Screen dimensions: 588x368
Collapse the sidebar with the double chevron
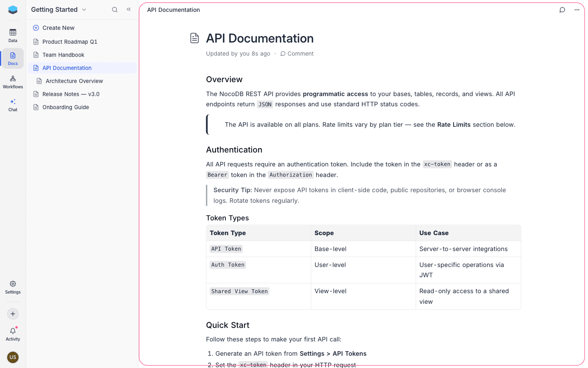click(129, 9)
